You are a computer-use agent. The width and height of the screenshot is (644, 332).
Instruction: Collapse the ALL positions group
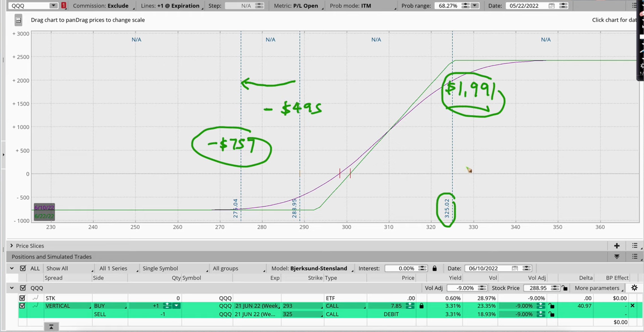tap(12, 268)
